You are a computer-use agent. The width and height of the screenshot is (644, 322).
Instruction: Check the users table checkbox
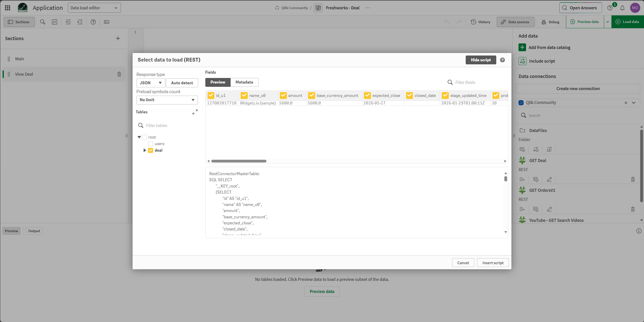click(x=151, y=144)
